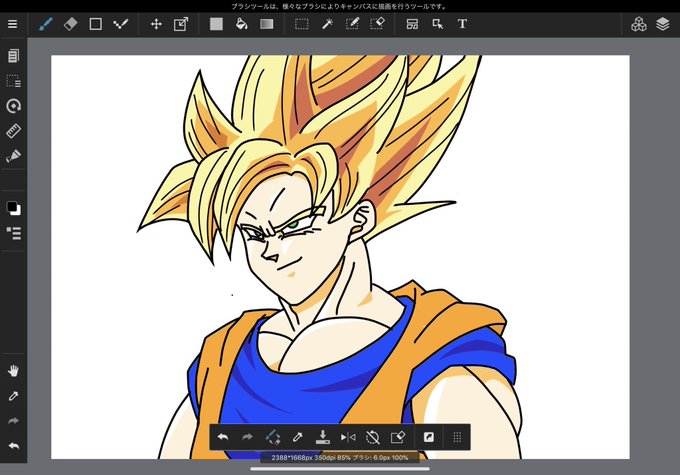Toggle fullscreen arrow button in bottom bar

[x=428, y=437]
